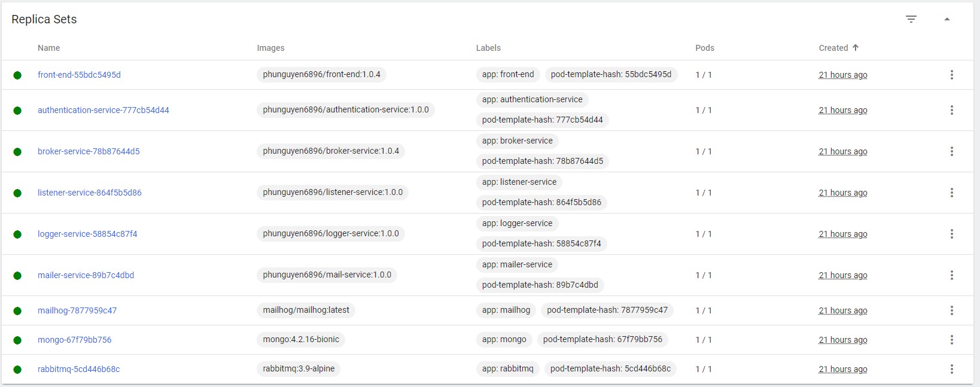980x387 pixels.
Task: Click the mailhog/mailhog:latest image chip
Action: click(306, 310)
